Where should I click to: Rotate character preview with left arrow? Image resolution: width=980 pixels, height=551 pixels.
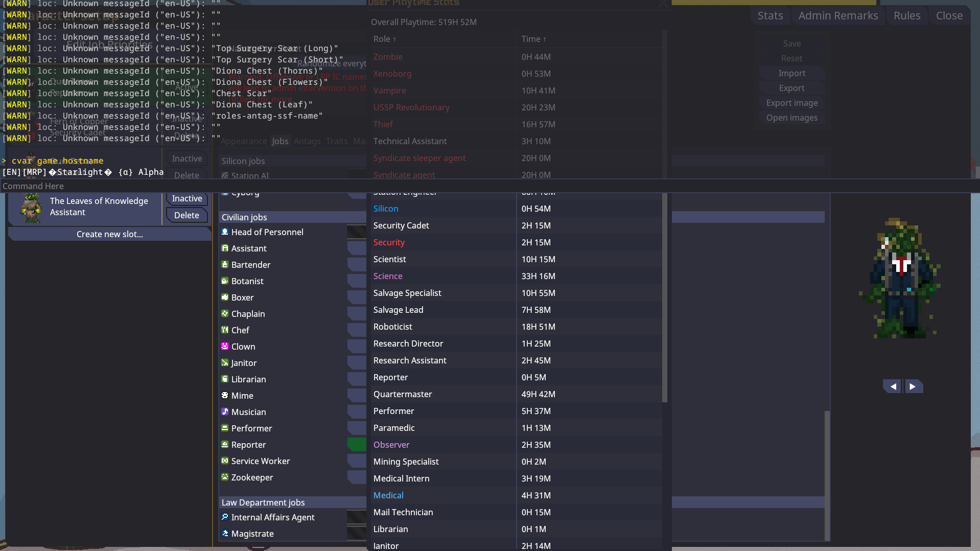(x=893, y=386)
